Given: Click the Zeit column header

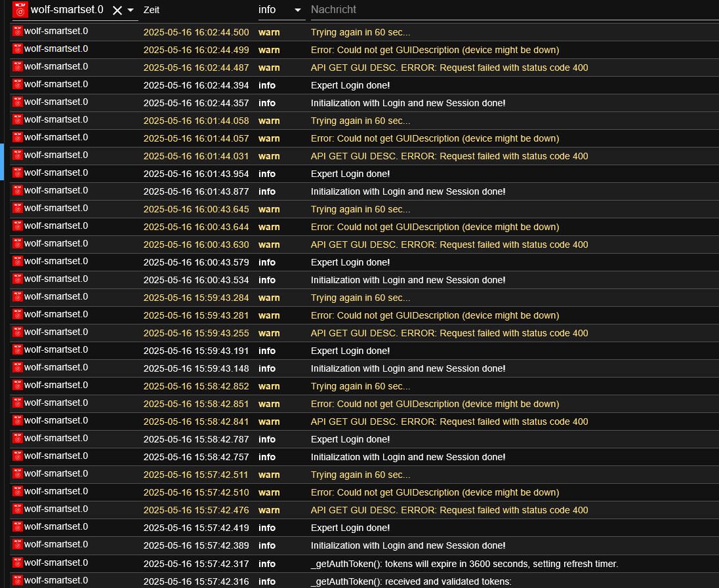Looking at the screenshot, I should tap(152, 10).
